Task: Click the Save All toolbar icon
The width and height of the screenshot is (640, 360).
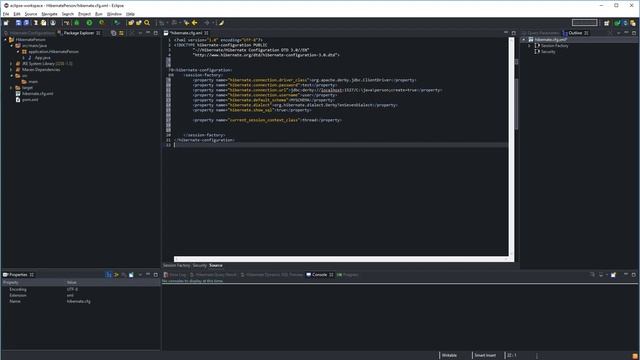Action: [27, 23]
